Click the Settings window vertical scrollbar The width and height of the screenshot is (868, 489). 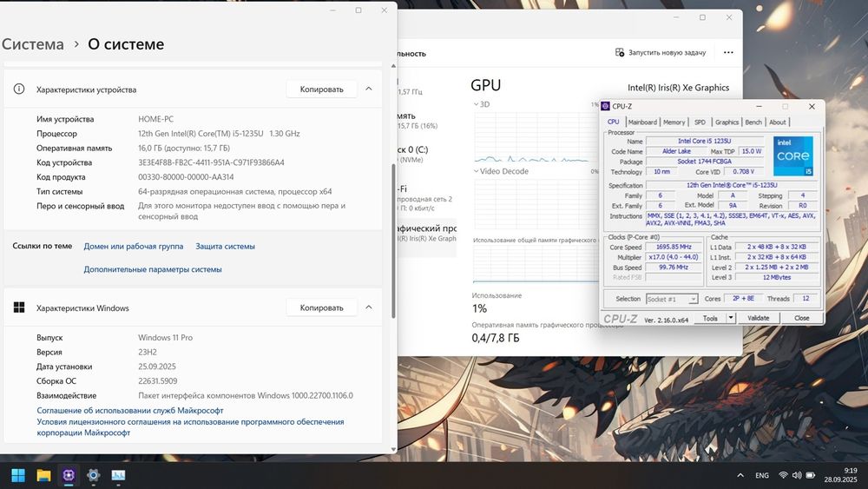(393, 241)
